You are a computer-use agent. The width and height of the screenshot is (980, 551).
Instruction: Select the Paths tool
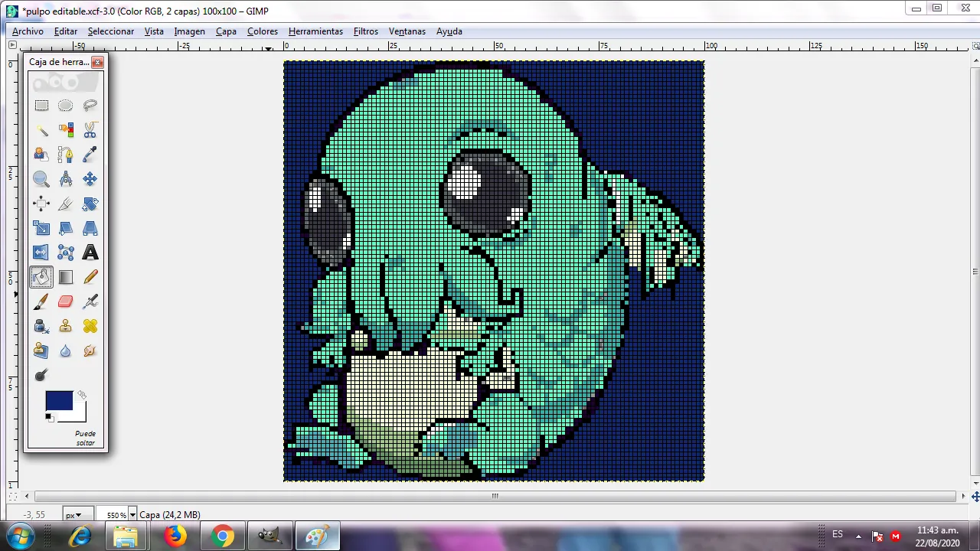[66, 155]
